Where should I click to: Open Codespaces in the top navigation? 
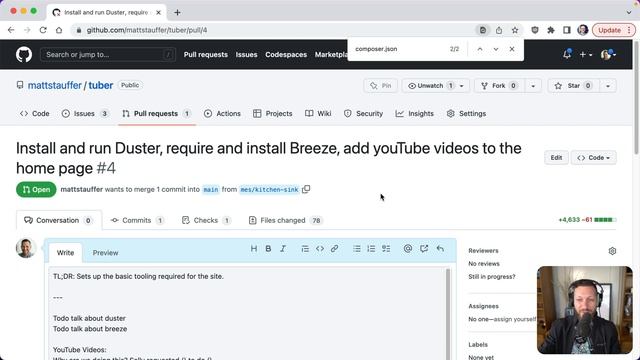[x=286, y=54]
